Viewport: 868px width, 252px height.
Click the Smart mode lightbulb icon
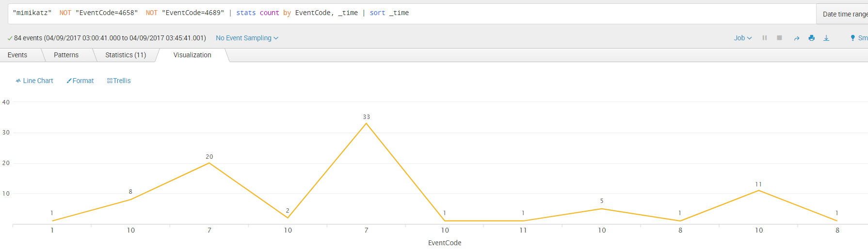pos(852,38)
